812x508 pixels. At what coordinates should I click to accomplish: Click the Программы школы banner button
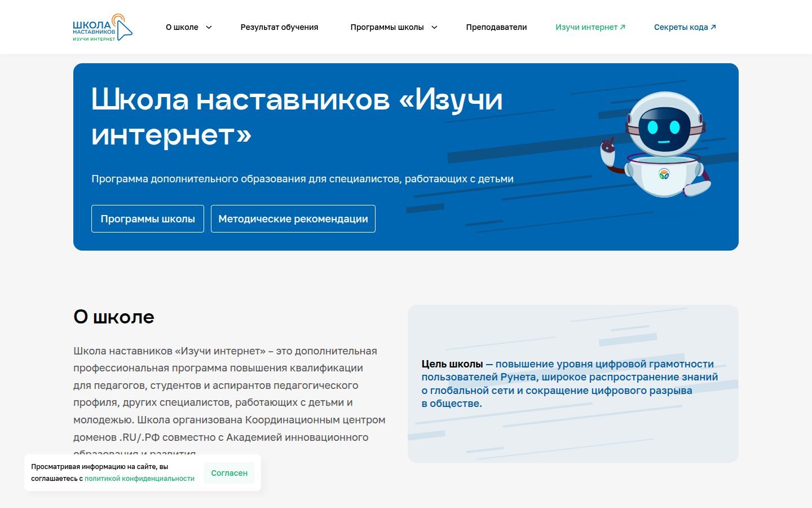click(x=148, y=218)
